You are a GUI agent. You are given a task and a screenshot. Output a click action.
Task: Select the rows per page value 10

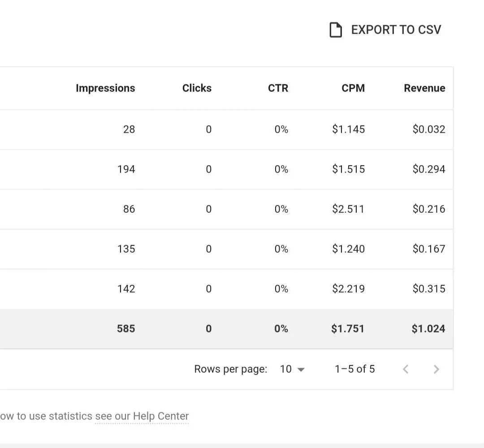tap(285, 369)
